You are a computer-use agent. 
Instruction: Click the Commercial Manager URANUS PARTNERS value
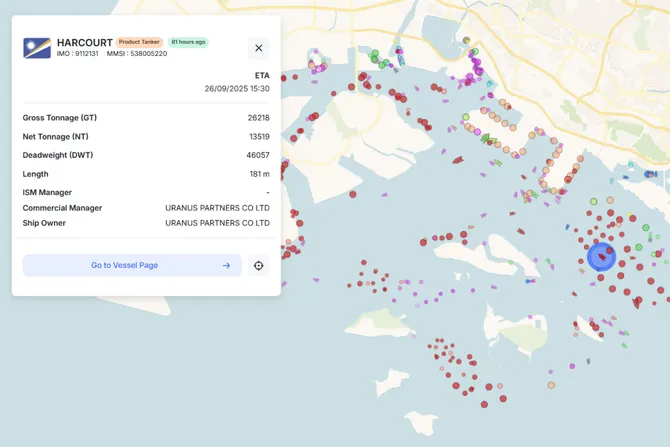(217, 208)
